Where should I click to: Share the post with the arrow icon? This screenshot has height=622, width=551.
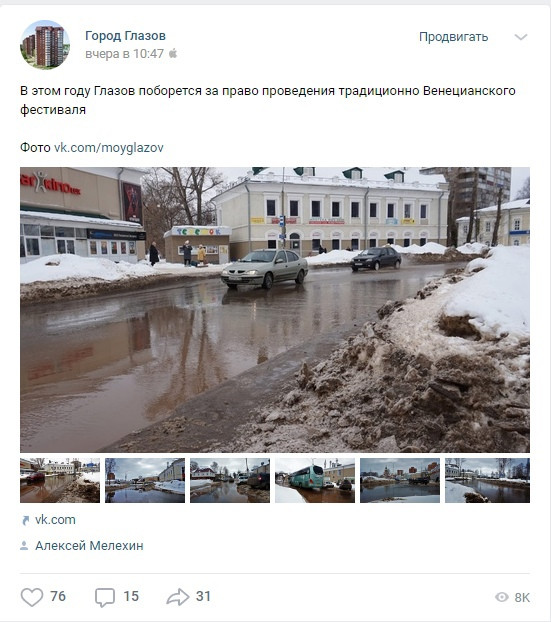178,597
